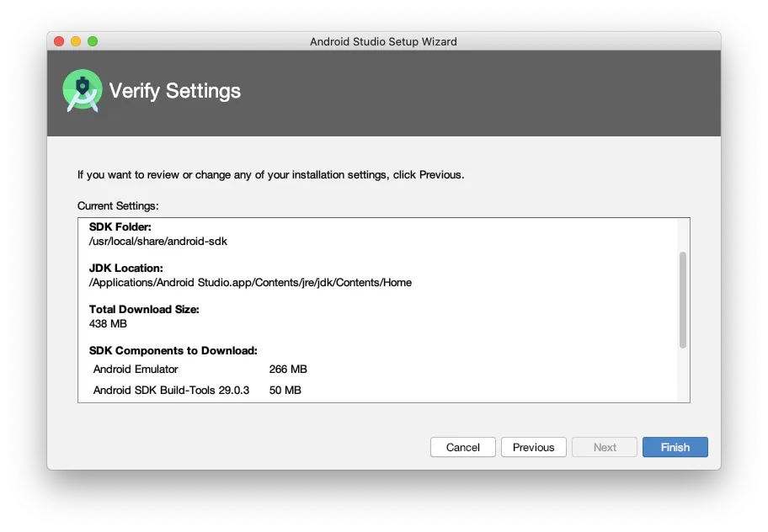
Task: Click the Total Download Size heading
Action: [144, 309]
